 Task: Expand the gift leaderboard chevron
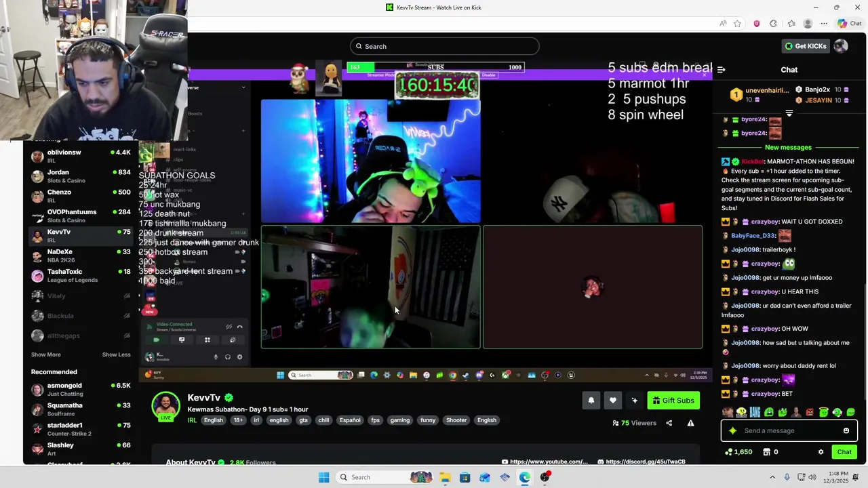[x=789, y=113]
